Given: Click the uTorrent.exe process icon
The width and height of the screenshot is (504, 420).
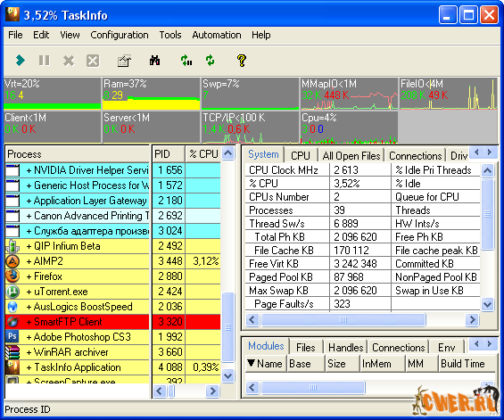Looking at the screenshot, I should coord(12,292).
